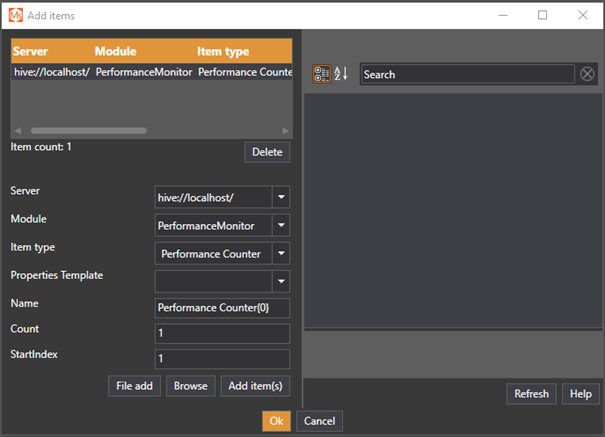Refresh the properties panel
The height and width of the screenshot is (437, 605).
[x=531, y=393]
